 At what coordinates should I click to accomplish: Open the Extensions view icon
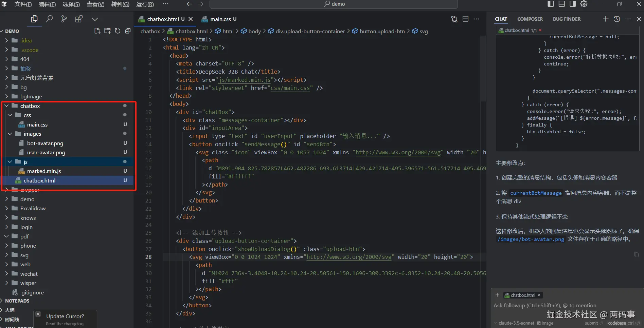(x=79, y=19)
